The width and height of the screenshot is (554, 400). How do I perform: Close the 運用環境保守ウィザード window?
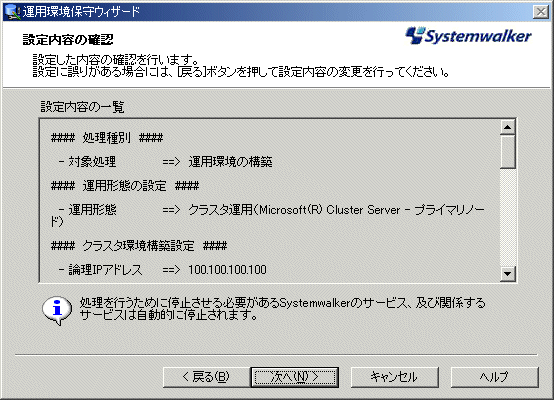[x=541, y=12]
